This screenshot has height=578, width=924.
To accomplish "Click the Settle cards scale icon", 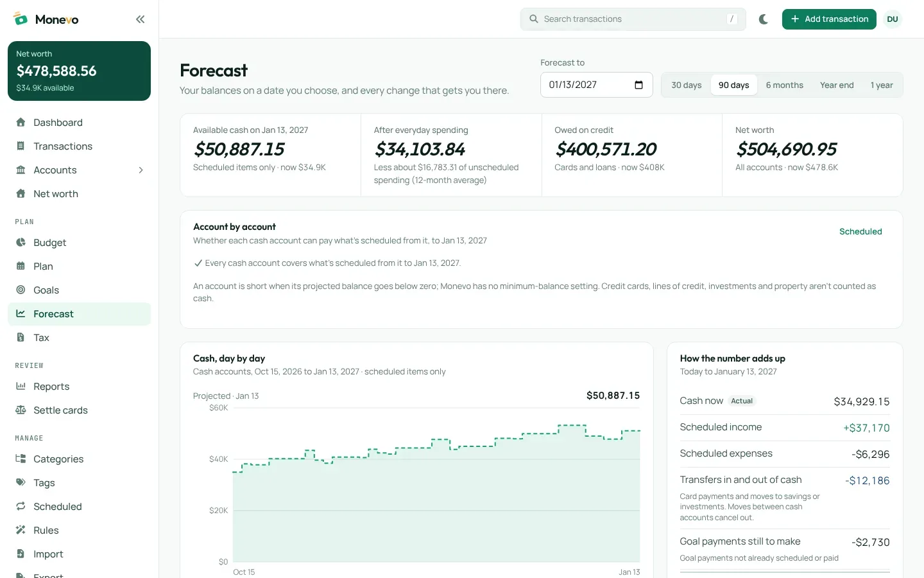I will pyautogui.click(x=21, y=410).
